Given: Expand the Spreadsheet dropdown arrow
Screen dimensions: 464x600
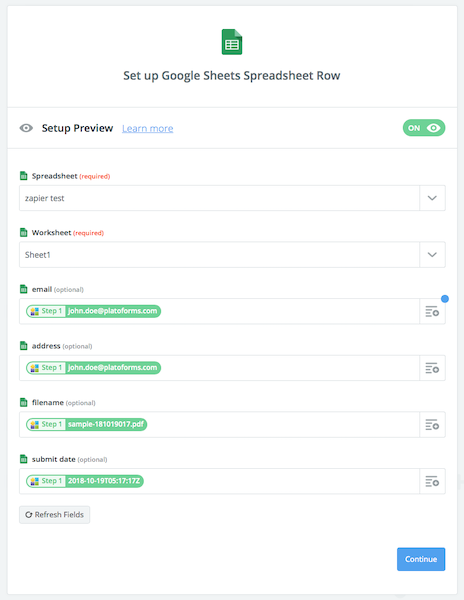Looking at the screenshot, I should coord(432,198).
